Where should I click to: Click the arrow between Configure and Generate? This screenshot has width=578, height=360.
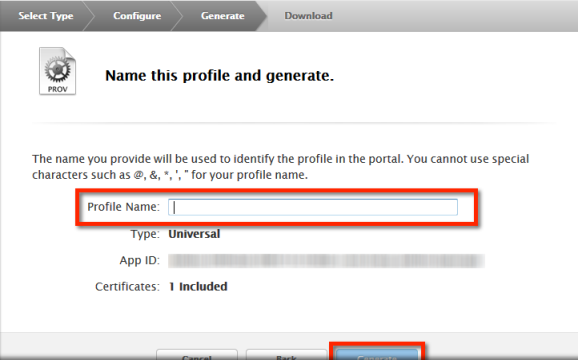[177, 16]
